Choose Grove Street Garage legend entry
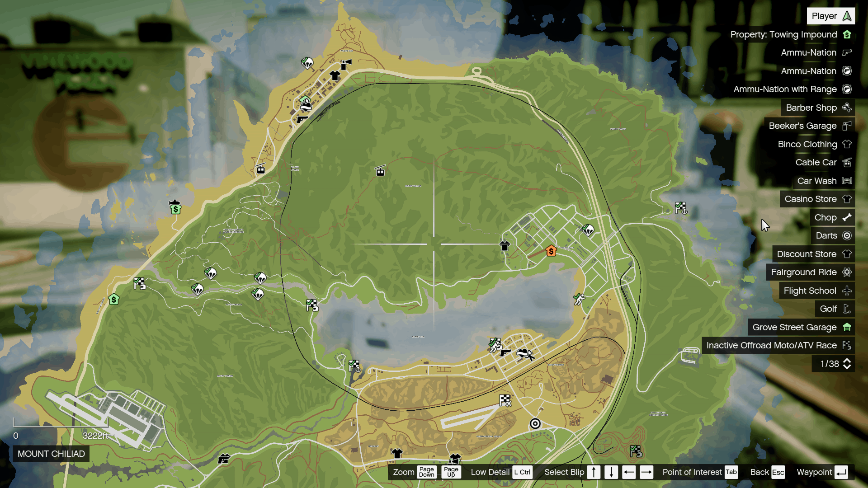This screenshot has width=868, height=488. (x=801, y=327)
